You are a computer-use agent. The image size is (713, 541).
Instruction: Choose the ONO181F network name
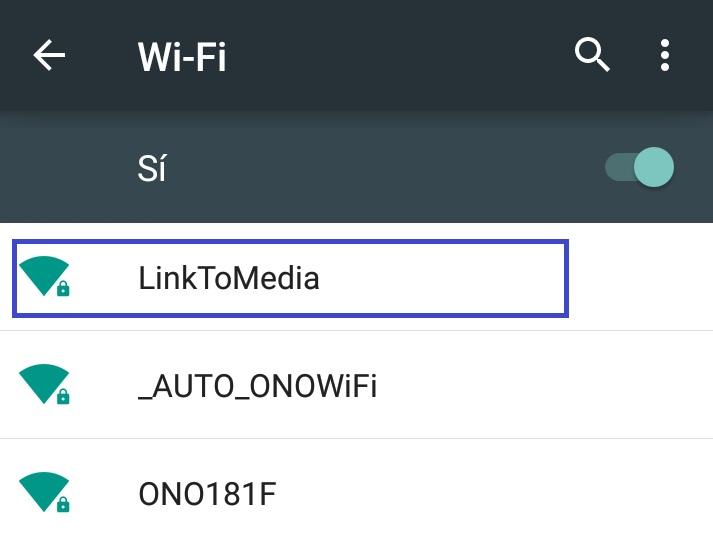207,494
